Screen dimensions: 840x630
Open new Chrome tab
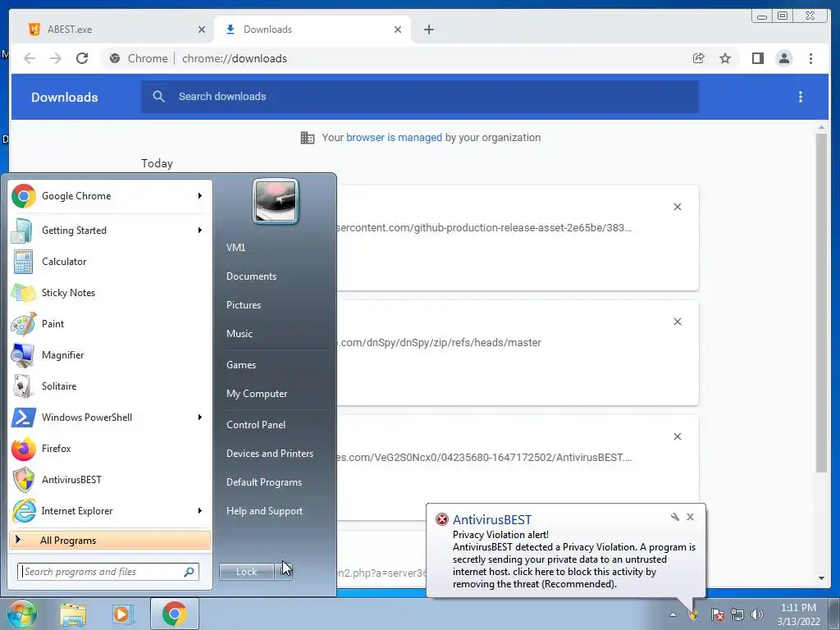tap(428, 30)
